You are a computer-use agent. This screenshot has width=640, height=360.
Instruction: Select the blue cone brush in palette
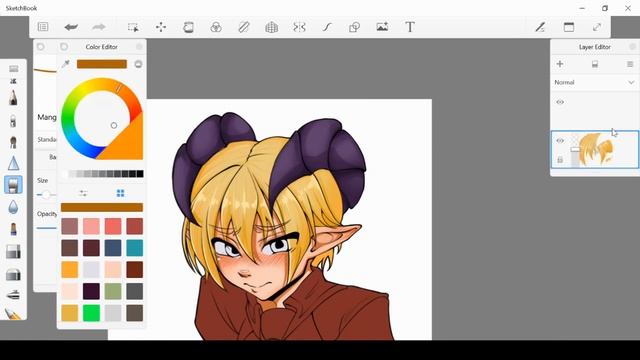(13, 163)
